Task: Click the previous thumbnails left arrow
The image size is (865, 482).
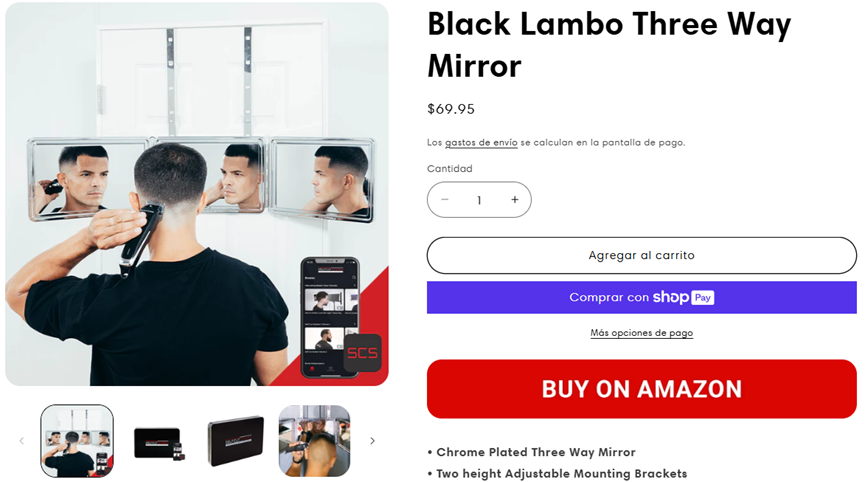Action: [x=22, y=441]
